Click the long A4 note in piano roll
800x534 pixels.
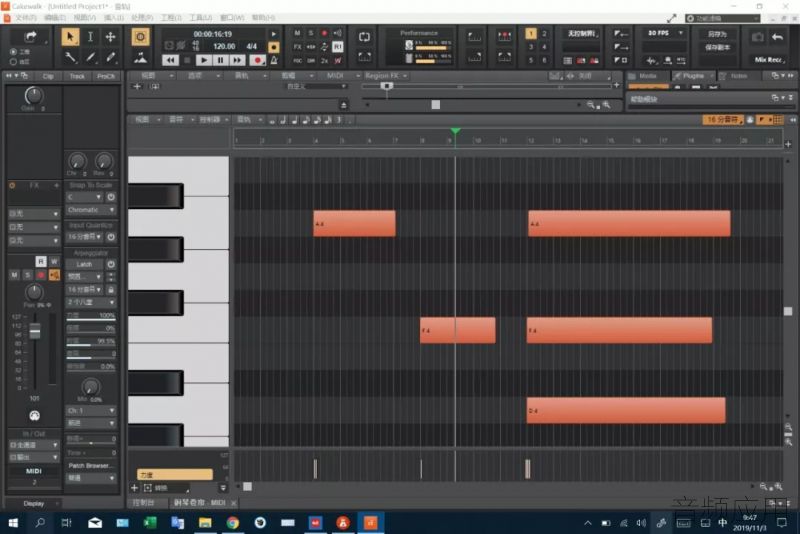(x=629, y=223)
